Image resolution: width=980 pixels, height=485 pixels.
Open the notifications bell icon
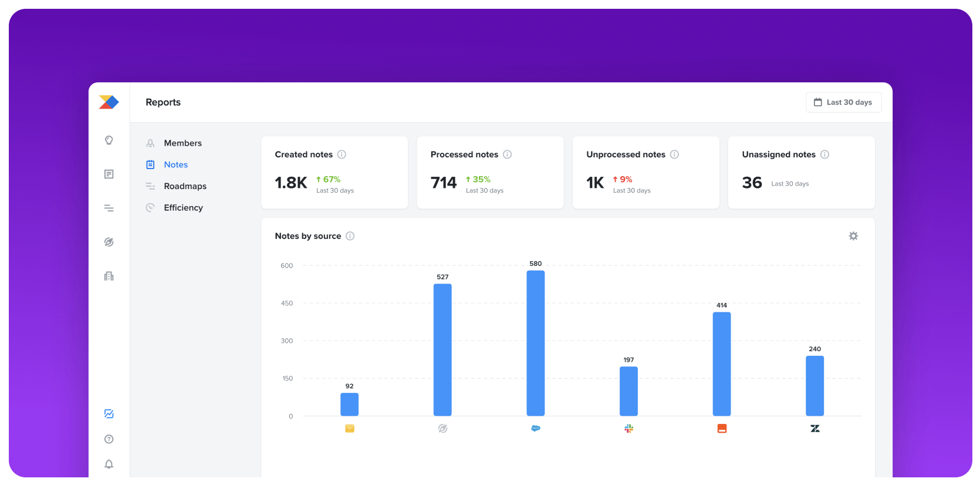[x=109, y=464]
